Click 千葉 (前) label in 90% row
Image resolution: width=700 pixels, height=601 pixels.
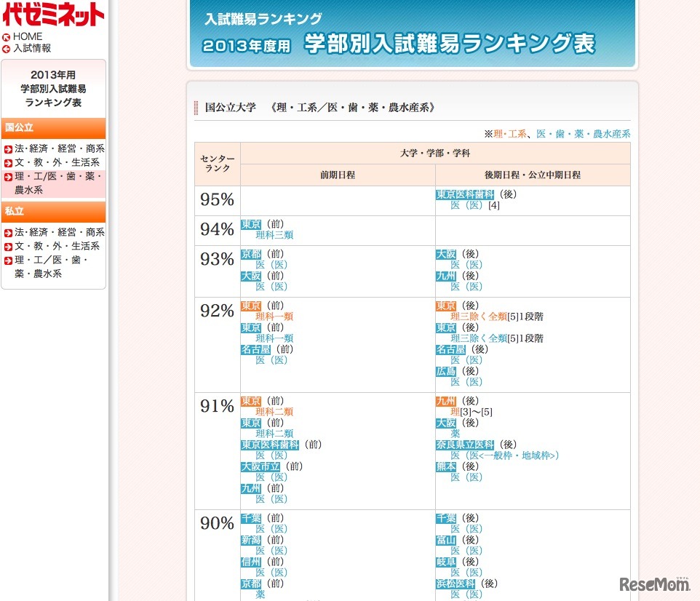tap(251, 518)
